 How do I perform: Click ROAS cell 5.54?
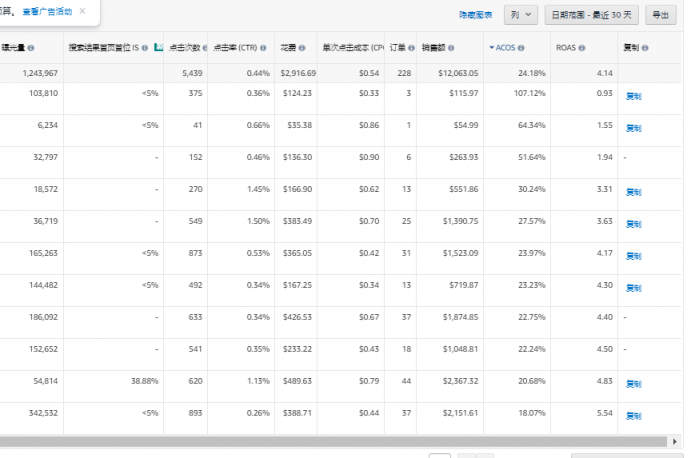pos(605,413)
